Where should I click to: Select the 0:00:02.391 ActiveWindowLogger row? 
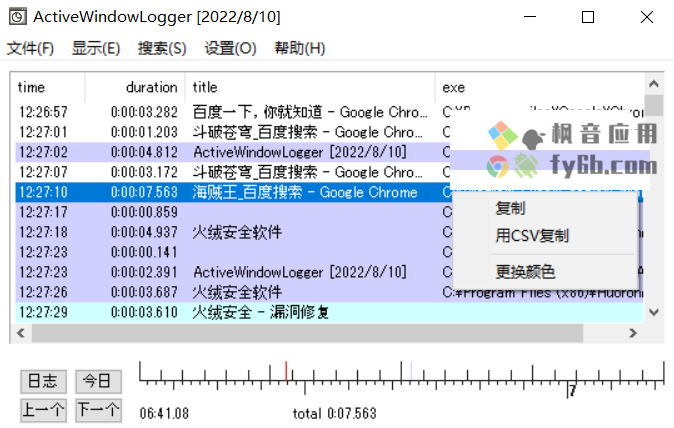(329, 272)
